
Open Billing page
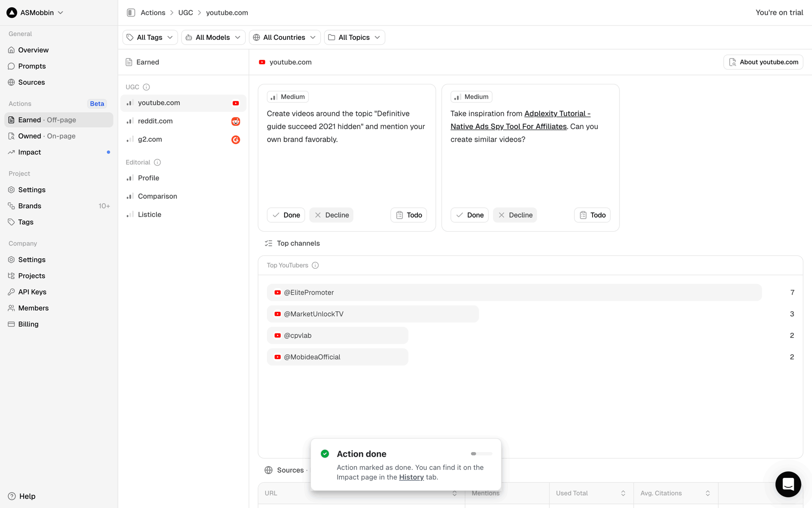[59, 324]
